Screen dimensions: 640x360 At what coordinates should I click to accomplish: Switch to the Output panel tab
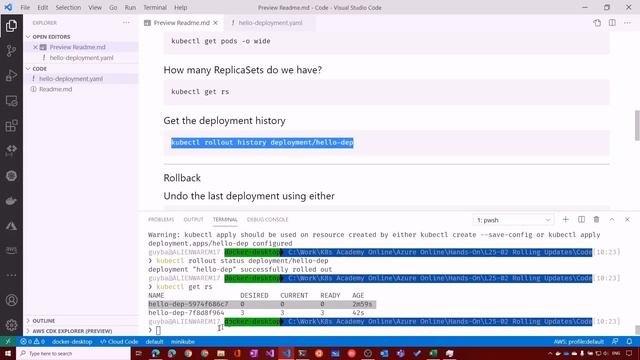[x=193, y=220]
